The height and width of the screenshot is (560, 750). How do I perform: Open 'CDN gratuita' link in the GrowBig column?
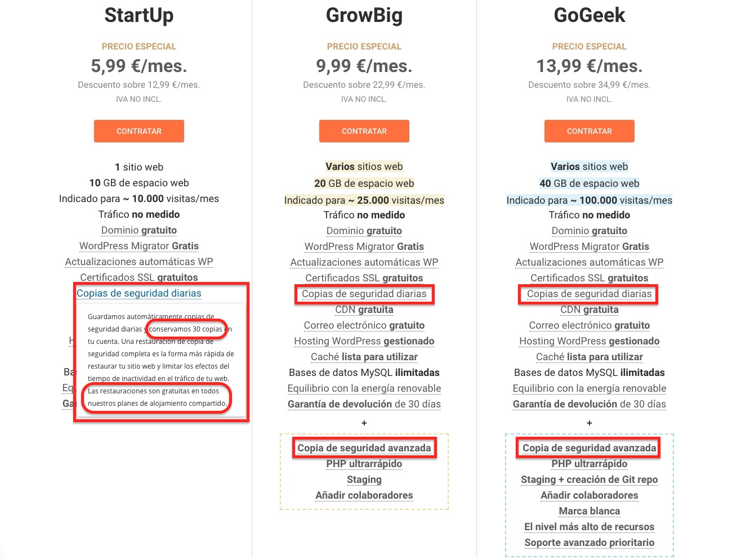coord(364,310)
